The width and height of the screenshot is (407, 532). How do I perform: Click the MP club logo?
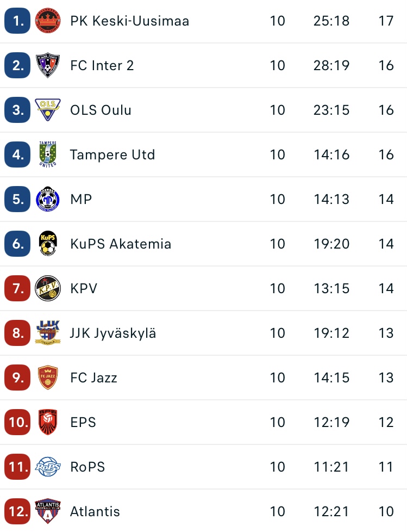(48, 199)
